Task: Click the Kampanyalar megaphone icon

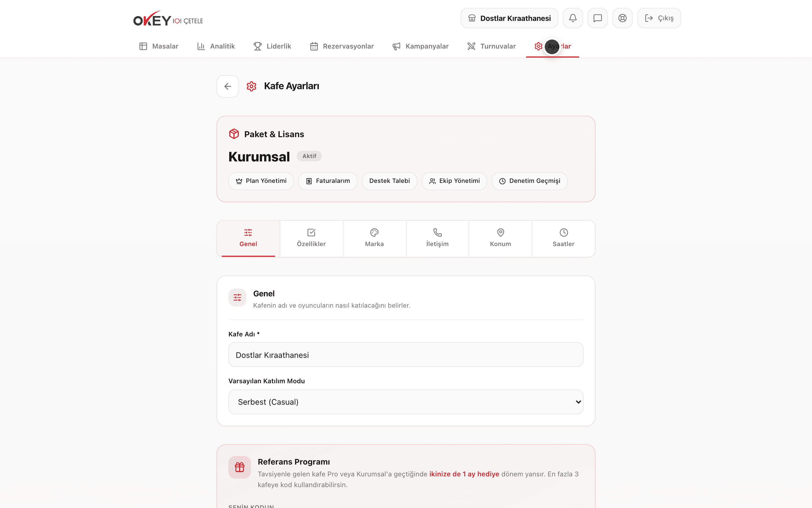Action: 397,46
